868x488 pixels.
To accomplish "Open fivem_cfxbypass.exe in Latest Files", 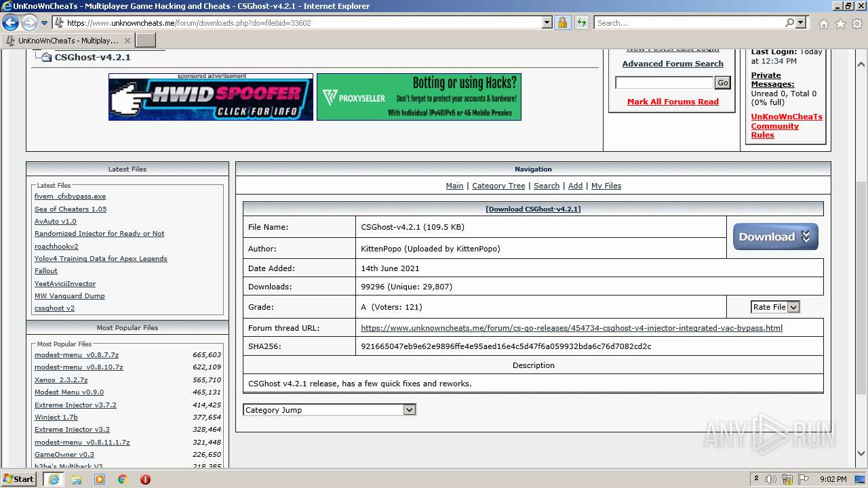I will [70, 197].
